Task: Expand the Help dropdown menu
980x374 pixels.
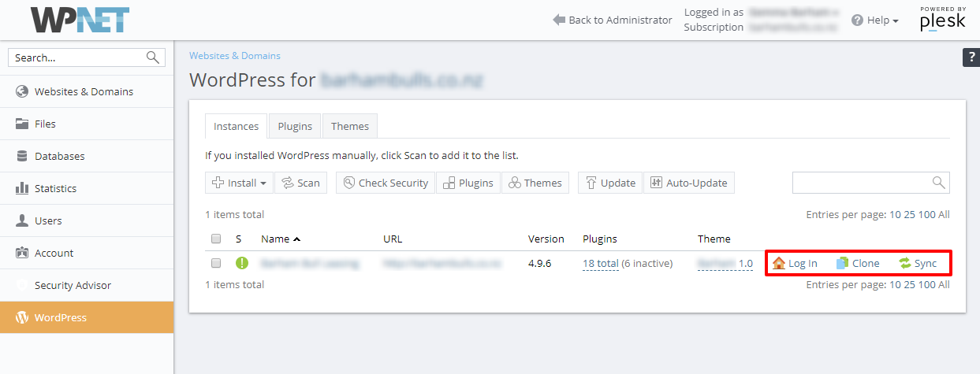Action: [875, 20]
